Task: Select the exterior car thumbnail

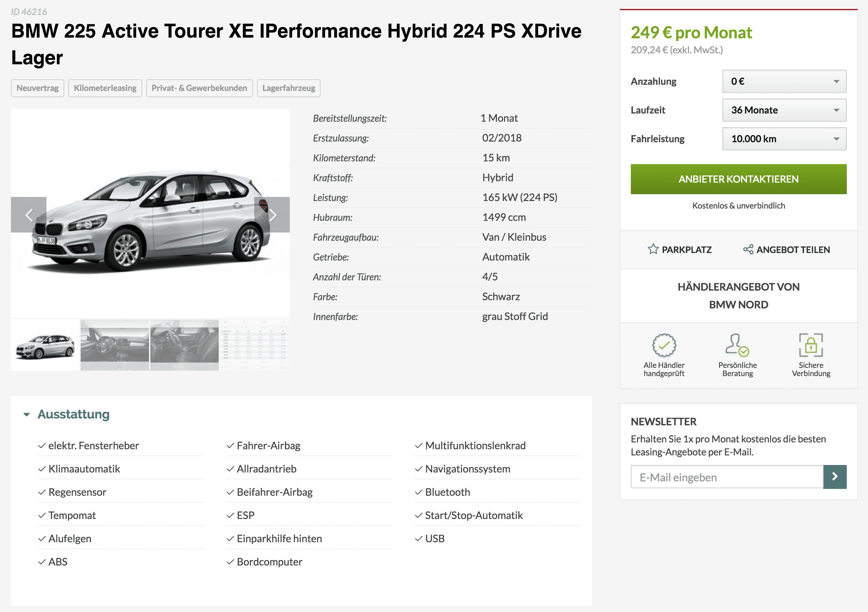Action: coord(45,345)
